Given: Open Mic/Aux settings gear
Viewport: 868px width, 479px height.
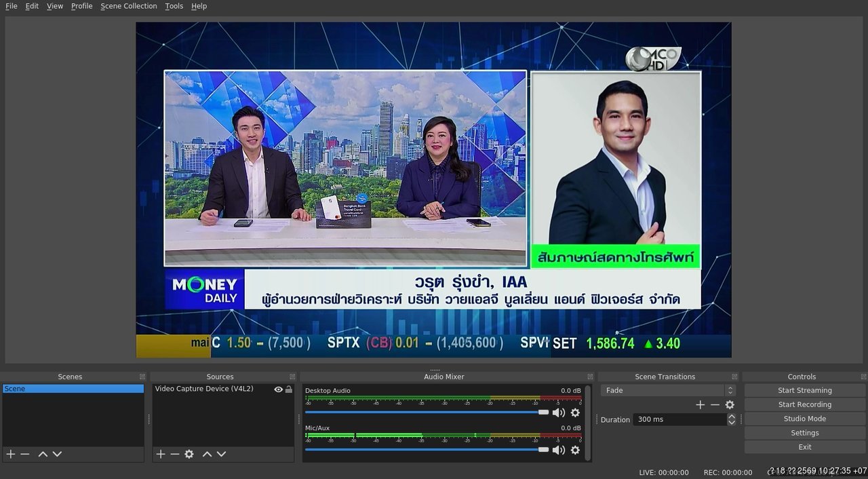Looking at the screenshot, I should 575,450.
